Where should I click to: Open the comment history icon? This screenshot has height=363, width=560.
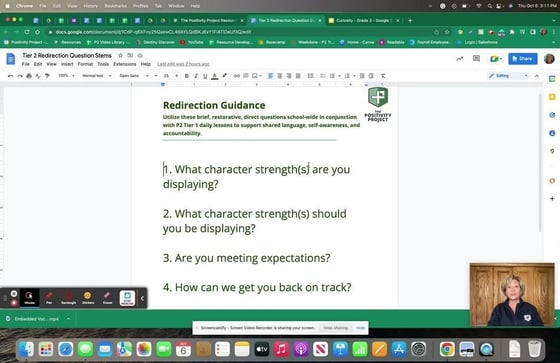pyautogui.click(x=476, y=59)
